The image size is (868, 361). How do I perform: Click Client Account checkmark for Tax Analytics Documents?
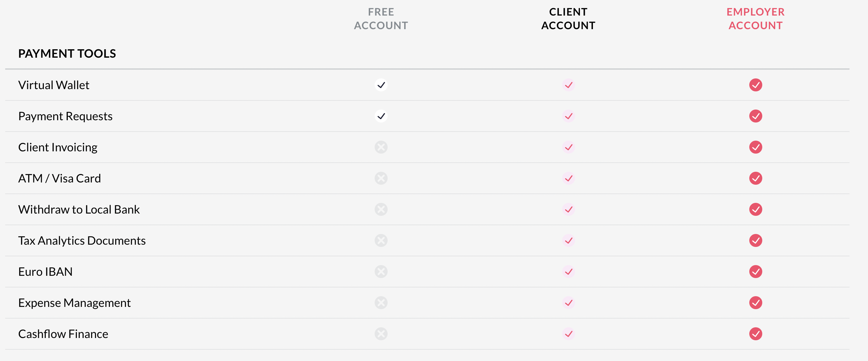[x=568, y=240]
